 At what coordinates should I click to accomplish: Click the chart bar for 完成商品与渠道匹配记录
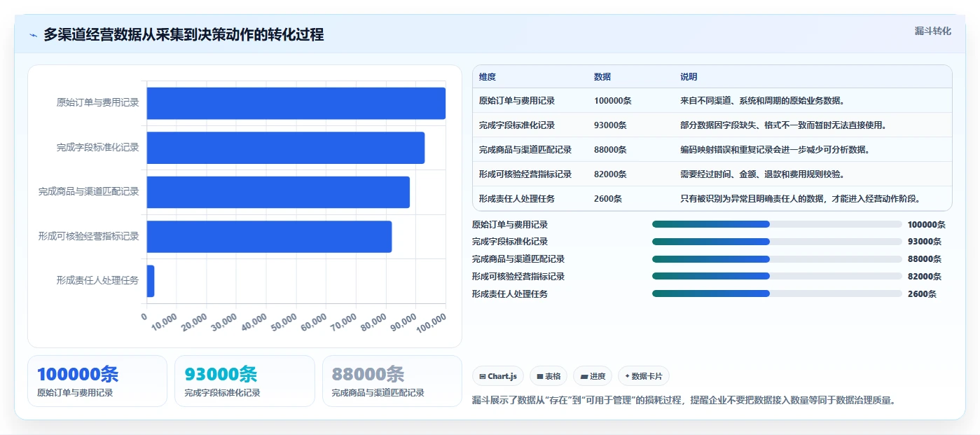278,192
